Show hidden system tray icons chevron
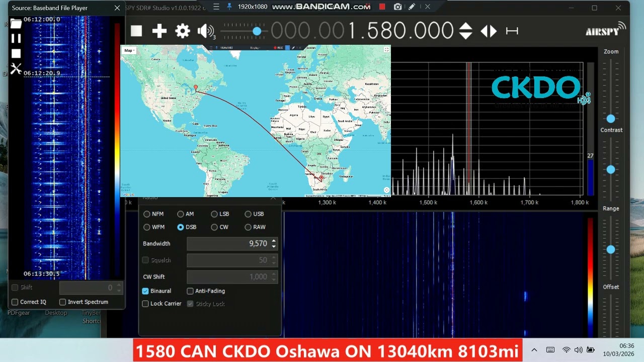644x362 pixels. coord(534,350)
